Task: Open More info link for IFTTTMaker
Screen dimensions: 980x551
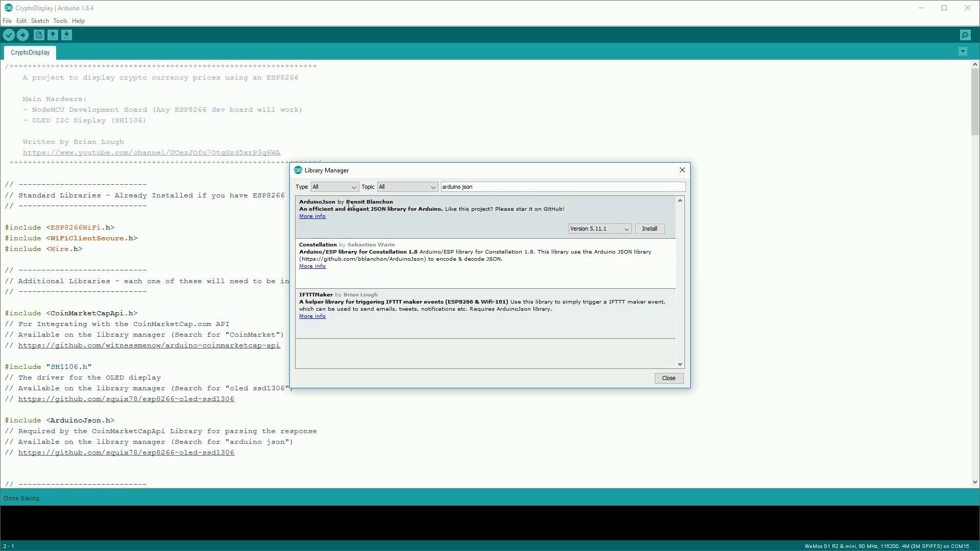Action: (312, 316)
